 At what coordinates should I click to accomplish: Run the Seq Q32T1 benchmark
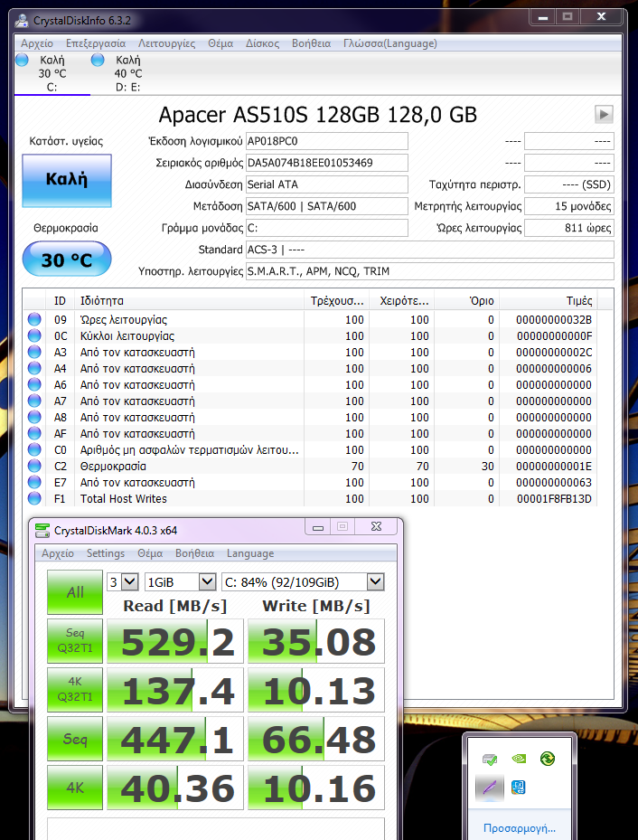pos(75,641)
